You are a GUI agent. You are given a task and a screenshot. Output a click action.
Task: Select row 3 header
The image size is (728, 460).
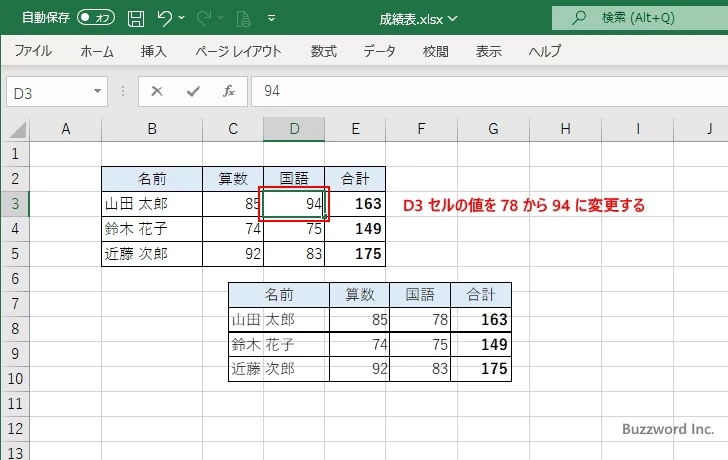tap(14, 204)
